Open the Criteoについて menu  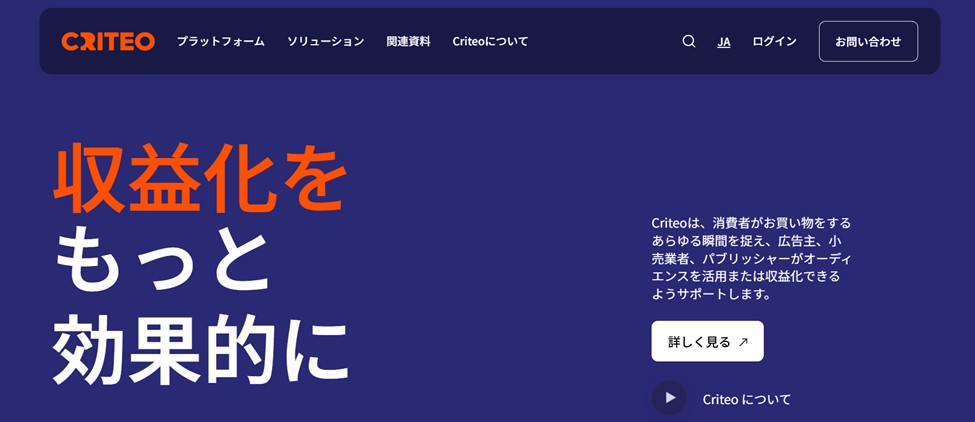[x=490, y=42]
